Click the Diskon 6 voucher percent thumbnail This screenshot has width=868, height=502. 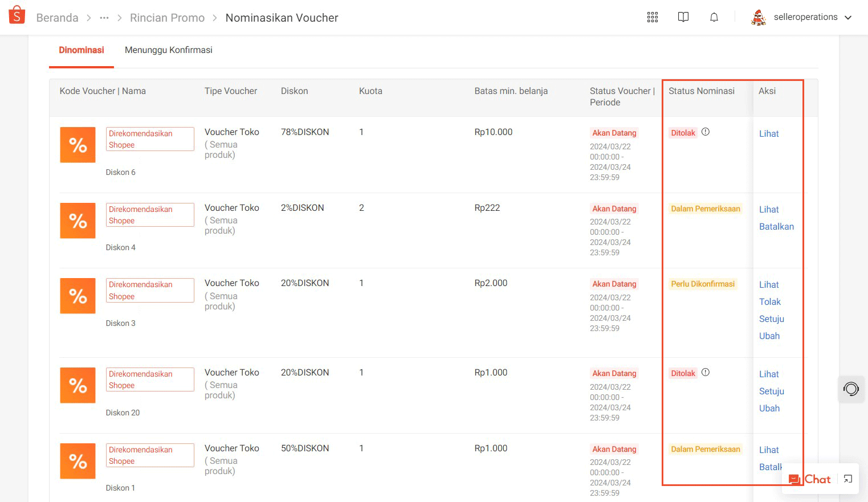click(x=78, y=145)
